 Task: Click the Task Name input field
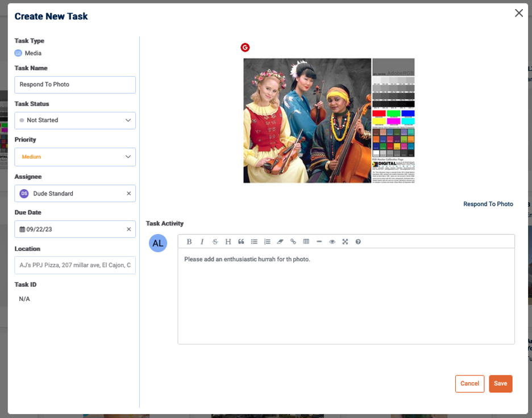click(75, 85)
